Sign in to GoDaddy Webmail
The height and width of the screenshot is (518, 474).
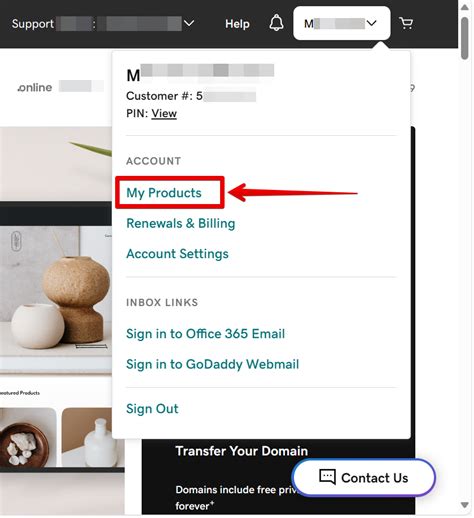213,364
